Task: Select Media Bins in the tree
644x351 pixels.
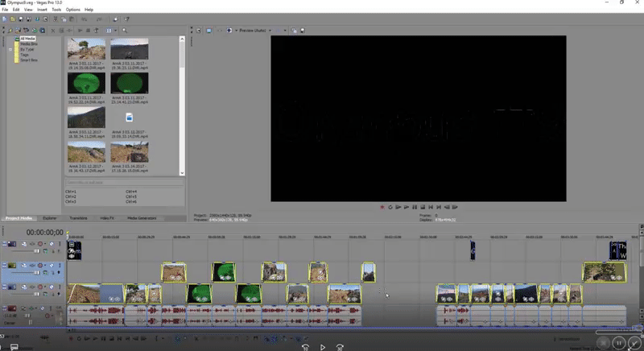Action: (x=29, y=44)
